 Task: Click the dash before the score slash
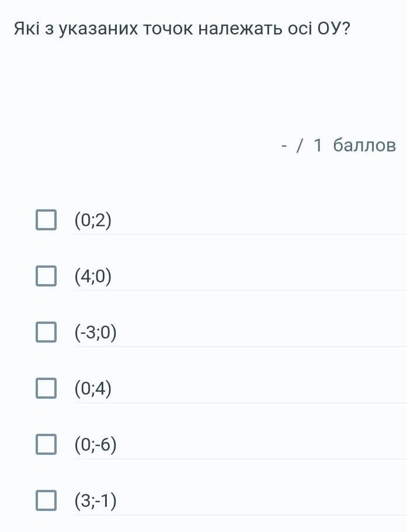point(284,145)
